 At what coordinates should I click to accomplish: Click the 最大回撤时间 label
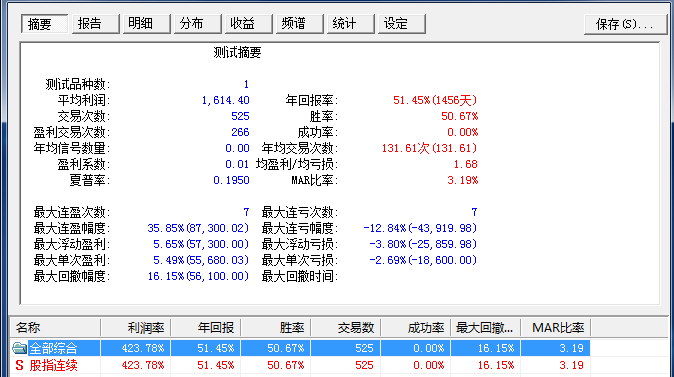300,276
